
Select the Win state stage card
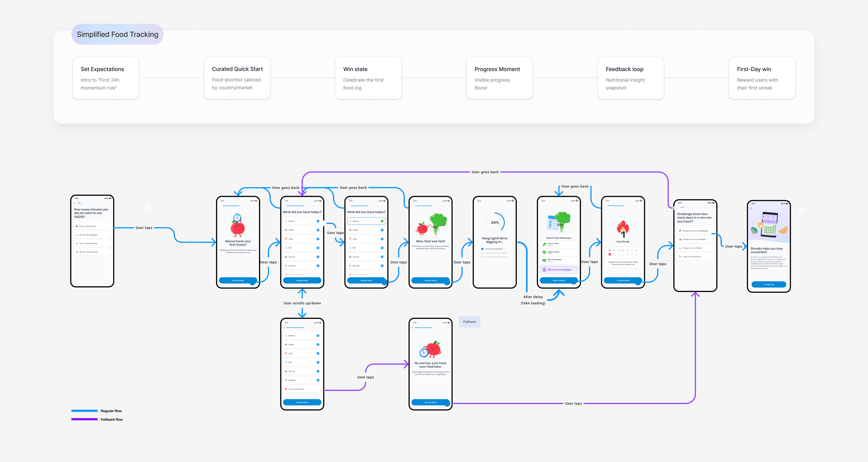point(368,78)
